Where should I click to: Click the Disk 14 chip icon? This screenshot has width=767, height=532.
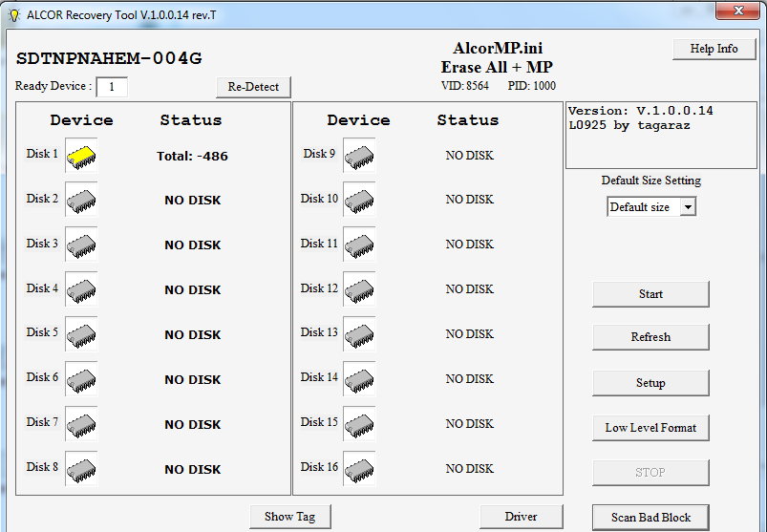pos(359,379)
